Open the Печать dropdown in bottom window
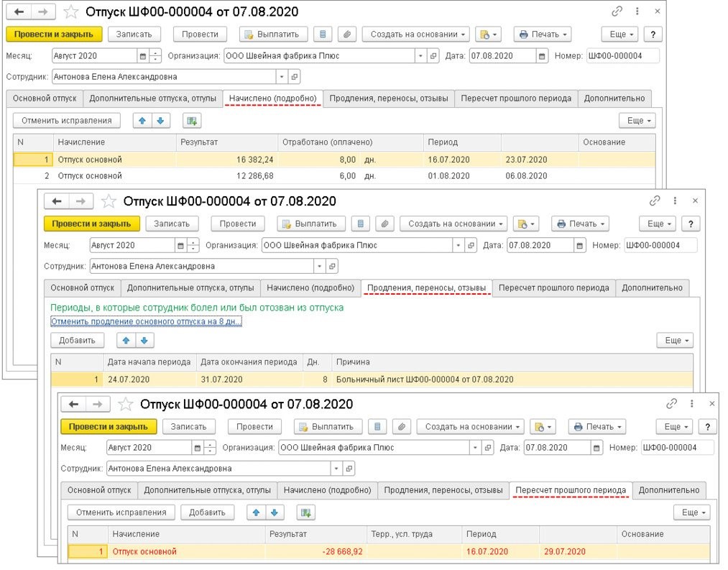 coord(597,426)
